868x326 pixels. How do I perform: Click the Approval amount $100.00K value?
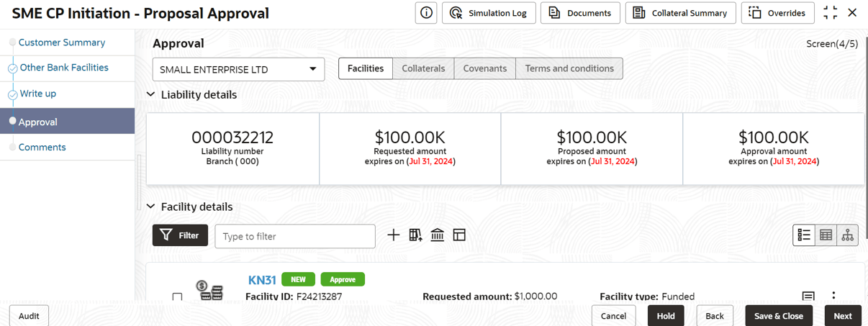tap(774, 137)
